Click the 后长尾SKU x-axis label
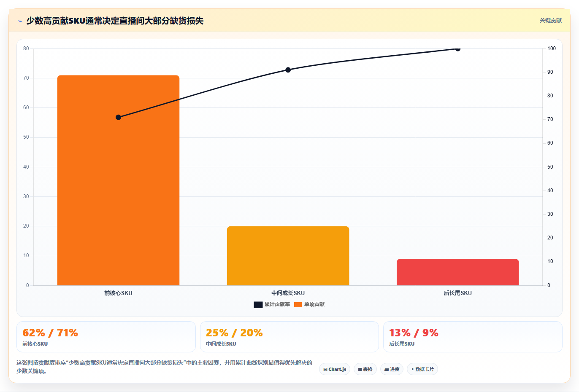 click(x=457, y=293)
